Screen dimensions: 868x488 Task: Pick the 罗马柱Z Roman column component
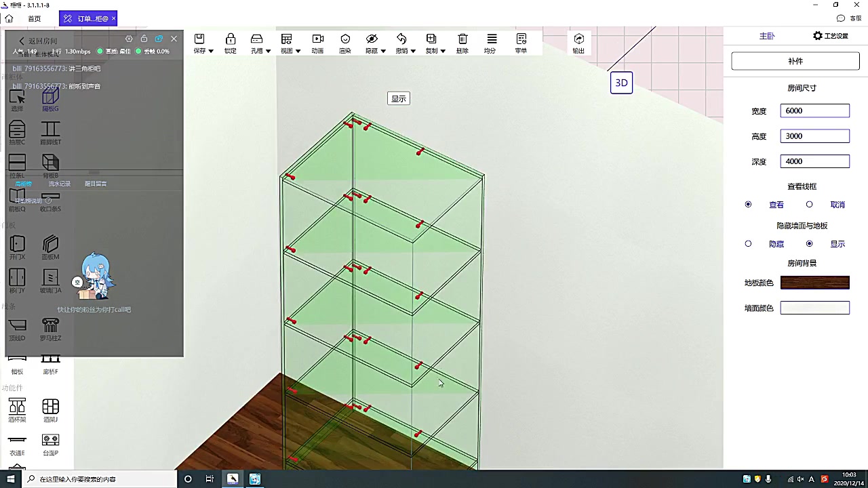pyautogui.click(x=50, y=329)
